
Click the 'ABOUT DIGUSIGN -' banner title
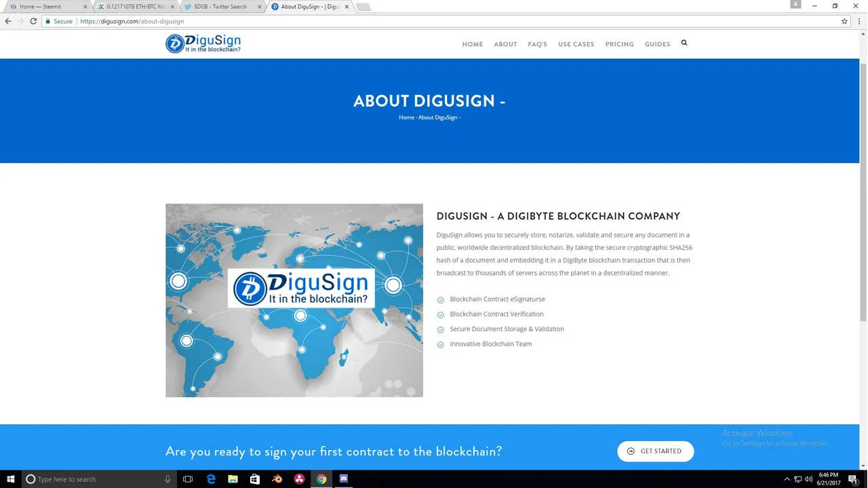click(429, 101)
